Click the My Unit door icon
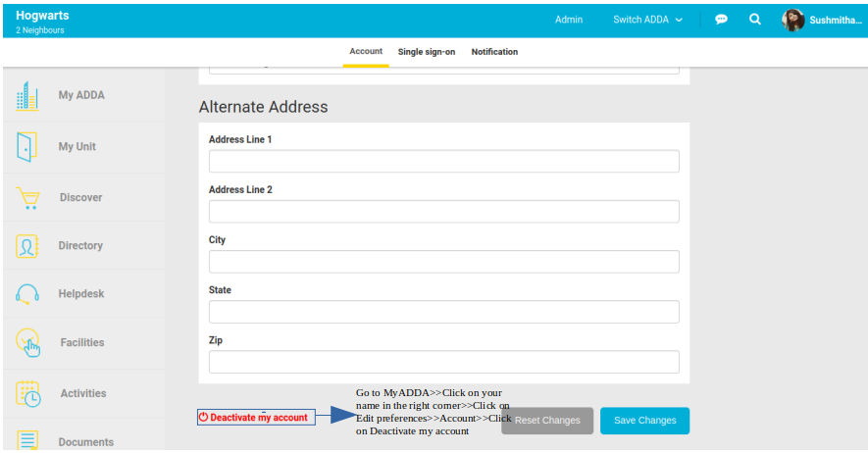868x453 pixels. pos(26,146)
